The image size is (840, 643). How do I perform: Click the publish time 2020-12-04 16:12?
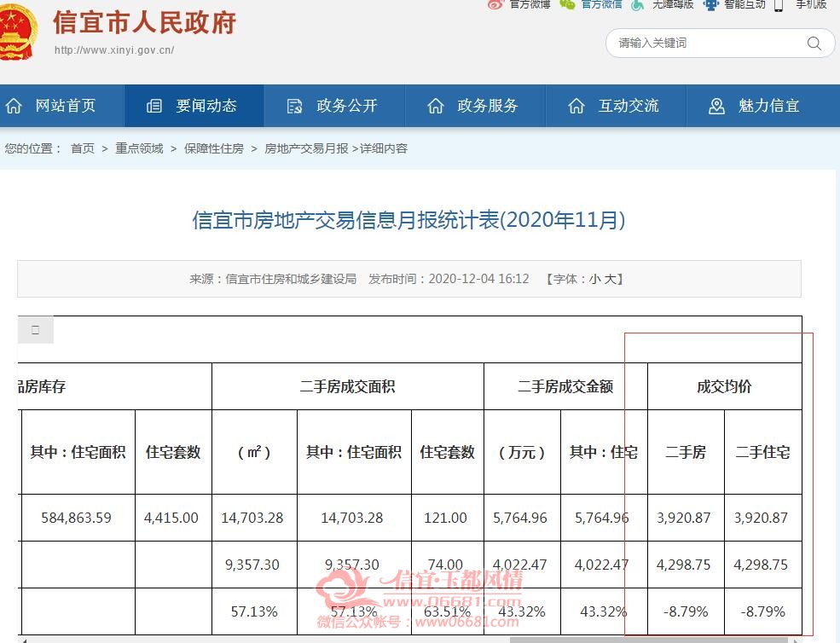click(x=479, y=279)
